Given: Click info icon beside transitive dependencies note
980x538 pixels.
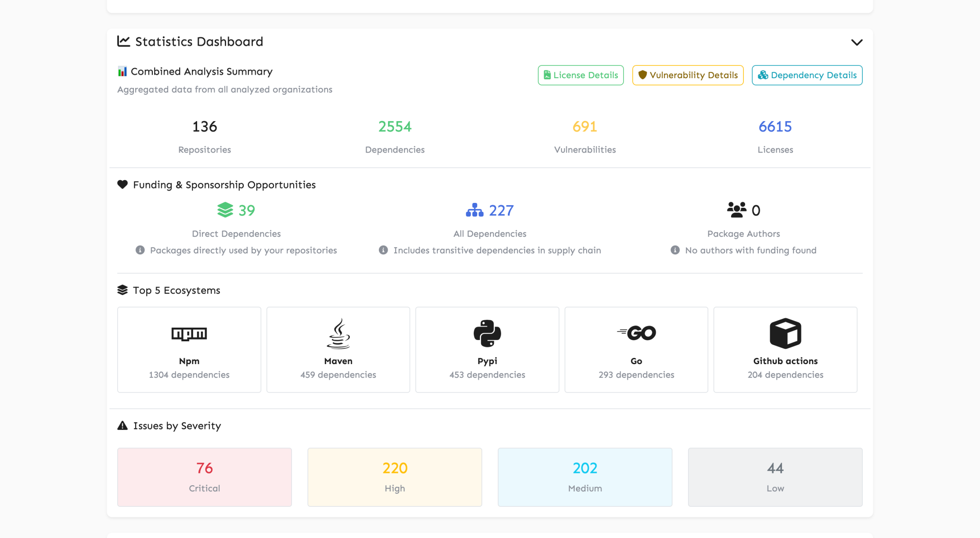Looking at the screenshot, I should (383, 250).
